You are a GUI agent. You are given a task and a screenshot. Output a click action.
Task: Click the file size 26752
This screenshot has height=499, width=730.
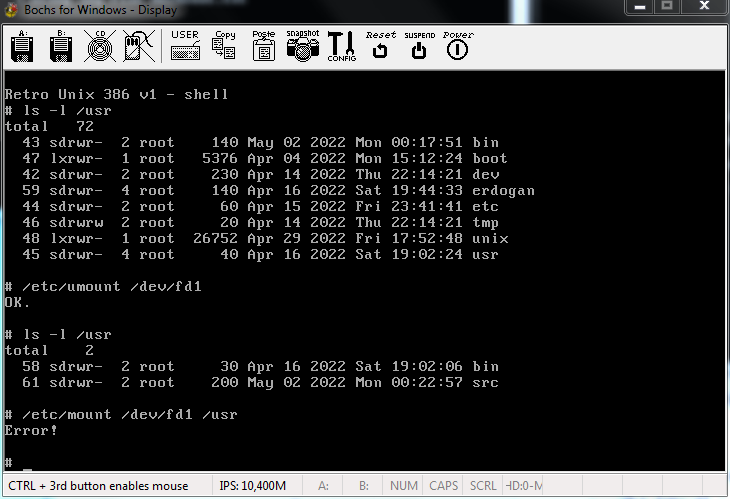click(216, 238)
